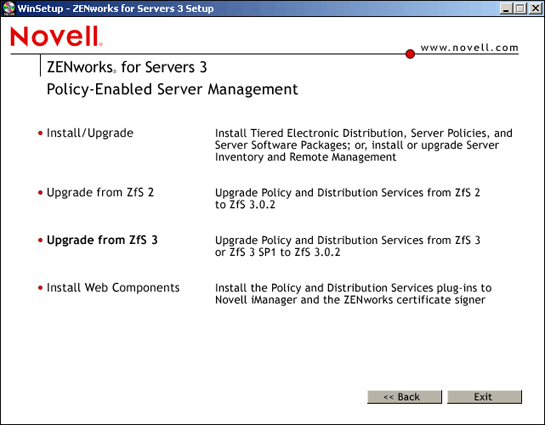Click the 'Install Tiered Electronic Distribution' description
545x425 pixels.
[364, 145]
